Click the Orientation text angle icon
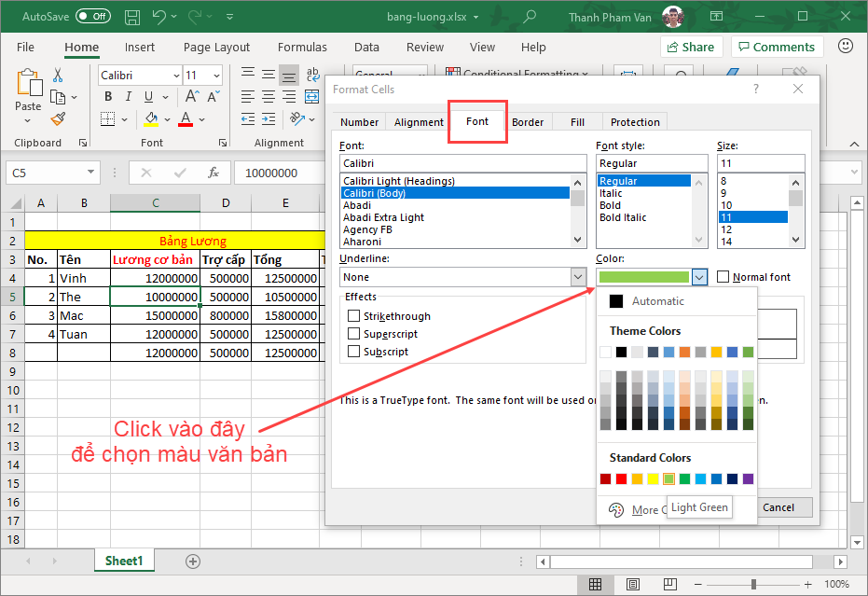 coord(297,118)
